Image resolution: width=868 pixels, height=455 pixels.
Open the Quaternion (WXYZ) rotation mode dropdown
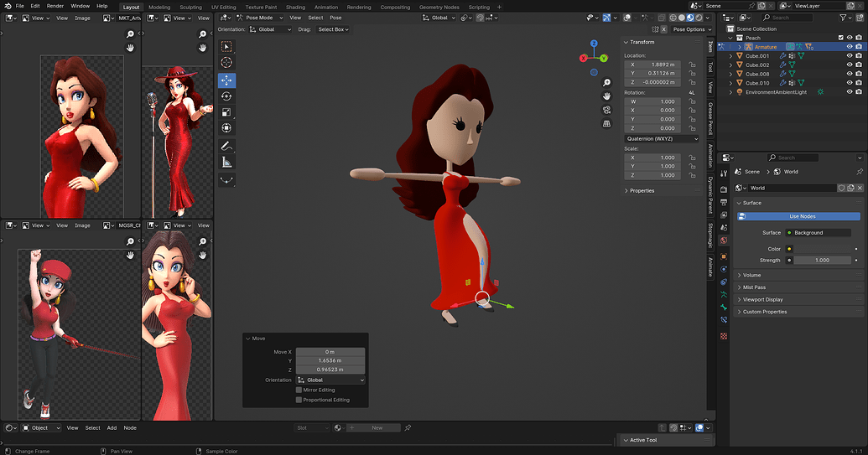[662, 139]
